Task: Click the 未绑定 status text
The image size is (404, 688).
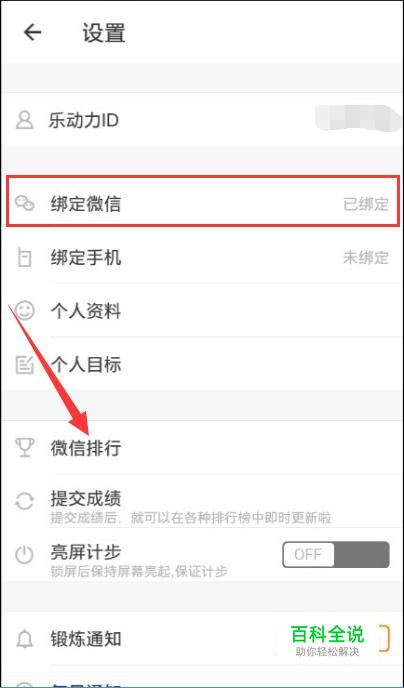Action: point(366,258)
